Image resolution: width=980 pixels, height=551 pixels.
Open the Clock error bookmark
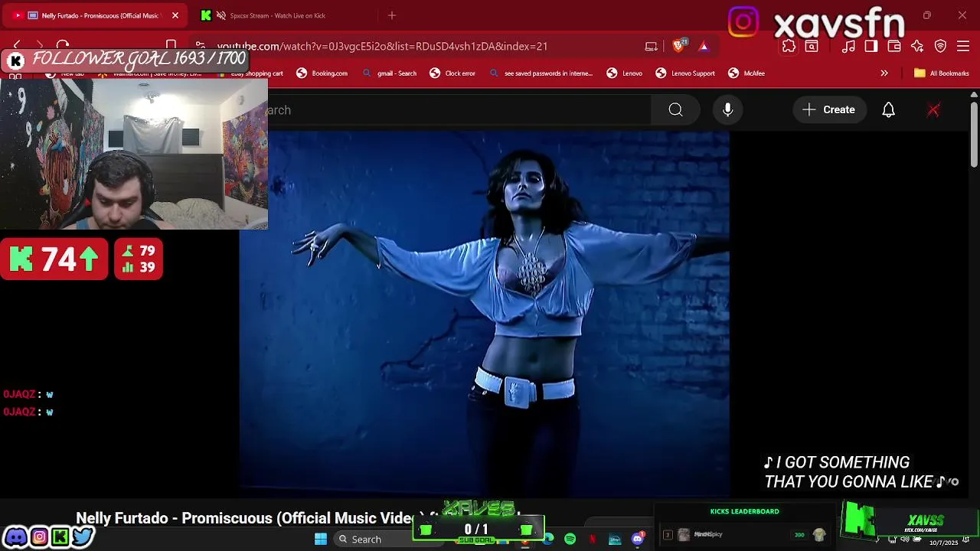(x=452, y=73)
